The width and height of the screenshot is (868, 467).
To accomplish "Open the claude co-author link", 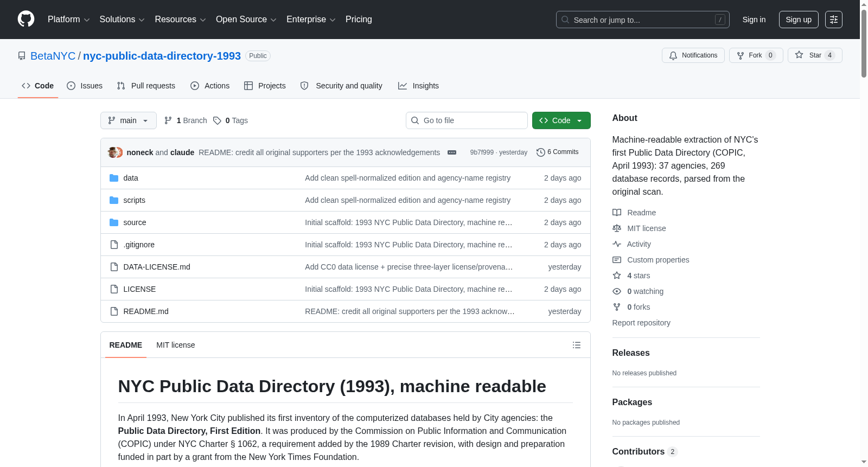I will [x=182, y=152].
